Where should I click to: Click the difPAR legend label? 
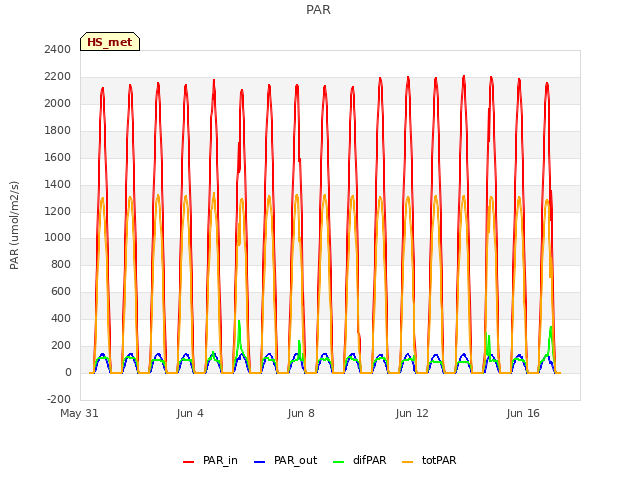pyautogui.click(x=369, y=460)
